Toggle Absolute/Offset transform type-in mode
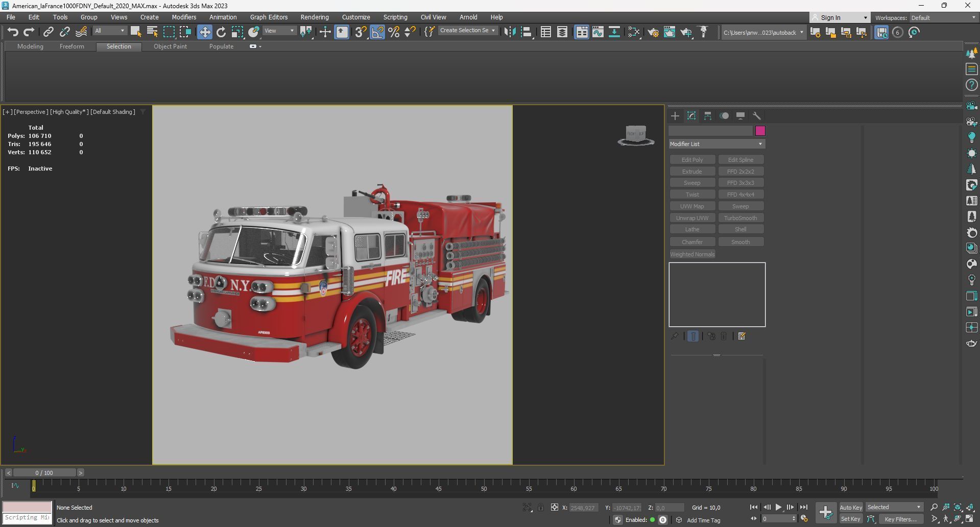The height and width of the screenshot is (527, 980). (555, 508)
